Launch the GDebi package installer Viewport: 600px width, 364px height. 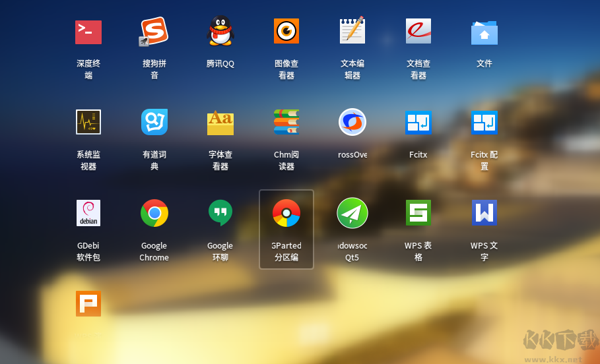88,214
